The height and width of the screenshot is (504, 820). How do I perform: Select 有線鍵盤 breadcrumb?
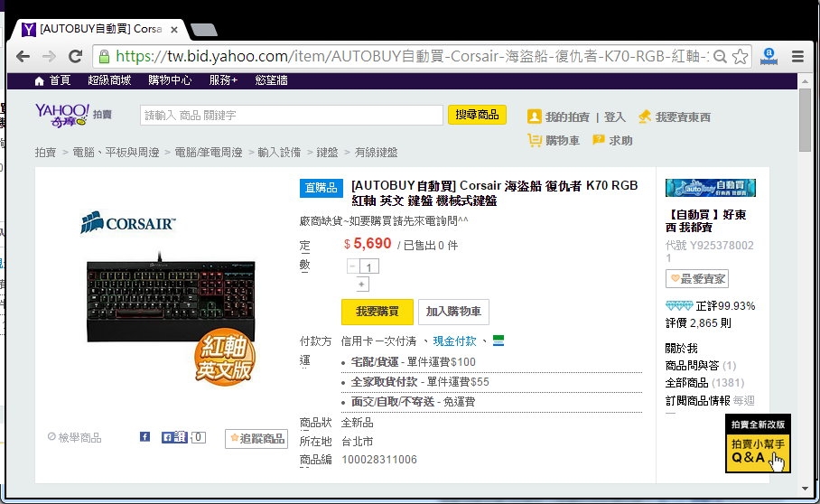click(x=376, y=152)
